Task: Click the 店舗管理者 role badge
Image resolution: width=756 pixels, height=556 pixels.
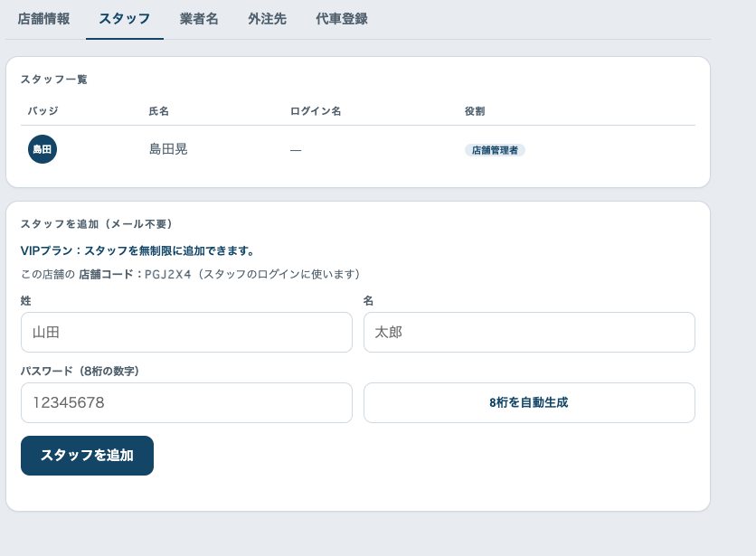Action: click(495, 150)
